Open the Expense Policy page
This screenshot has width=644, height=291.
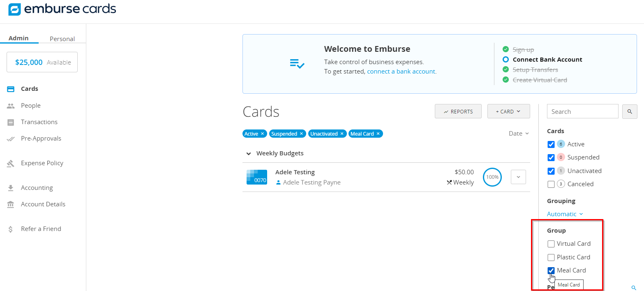point(42,163)
